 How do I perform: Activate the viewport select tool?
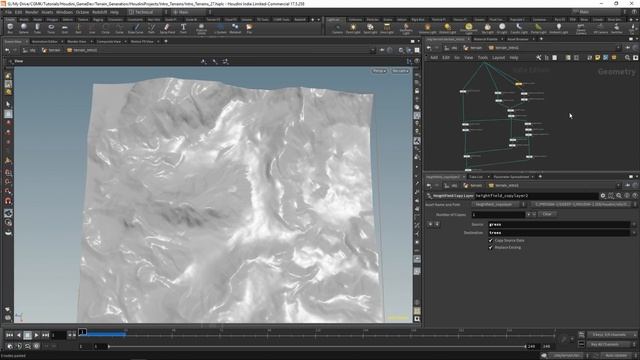8,104
